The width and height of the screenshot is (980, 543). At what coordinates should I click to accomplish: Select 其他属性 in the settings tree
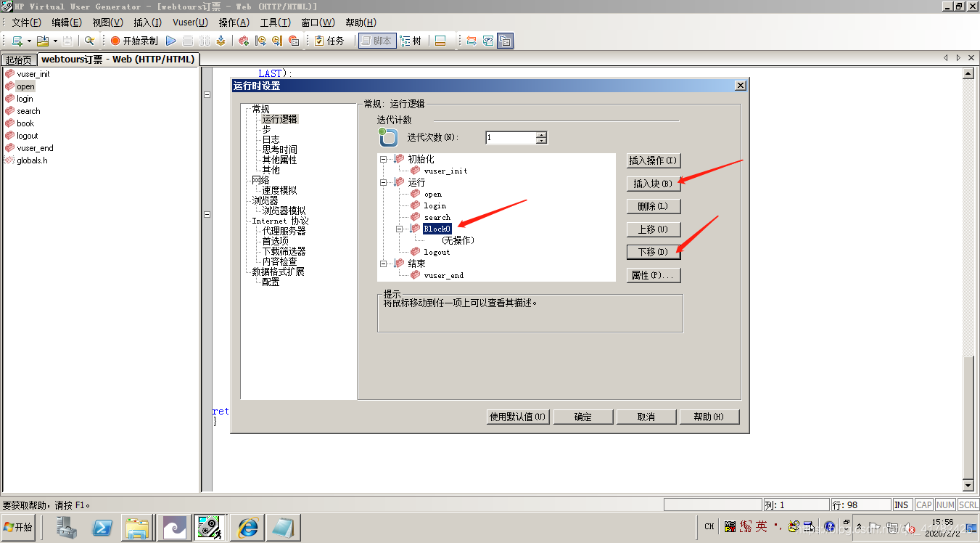point(279,160)
